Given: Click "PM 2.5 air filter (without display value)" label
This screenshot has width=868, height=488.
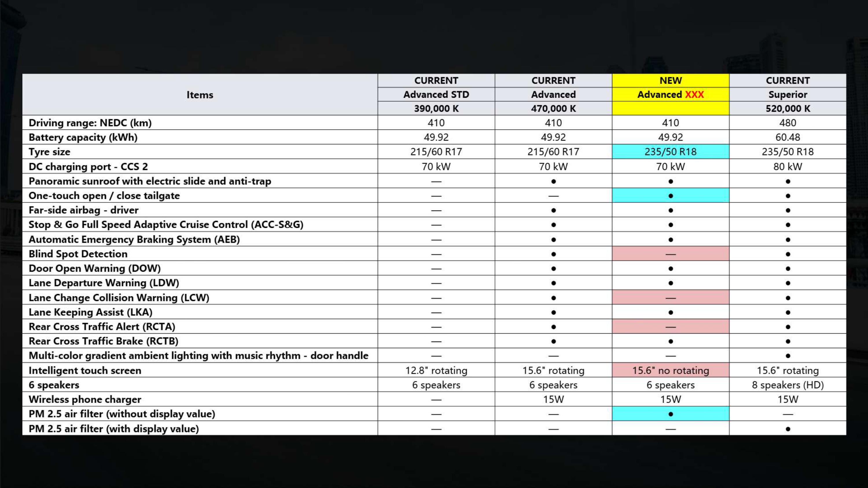Looking at the screenshot, I should point(122,414).
